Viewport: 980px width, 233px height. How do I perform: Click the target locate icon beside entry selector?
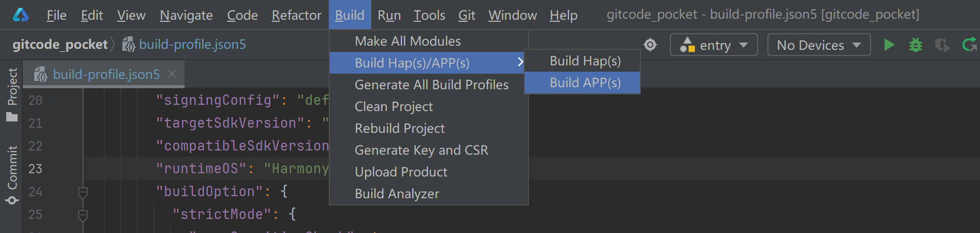(x=650, y=45)
